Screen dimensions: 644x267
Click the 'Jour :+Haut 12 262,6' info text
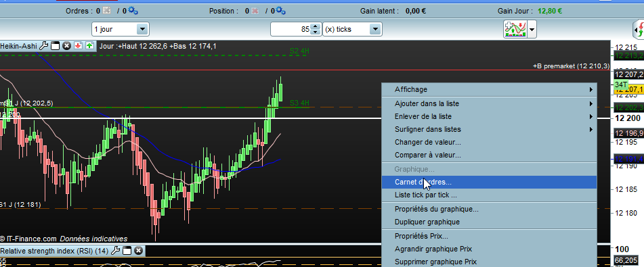point(133,46)
